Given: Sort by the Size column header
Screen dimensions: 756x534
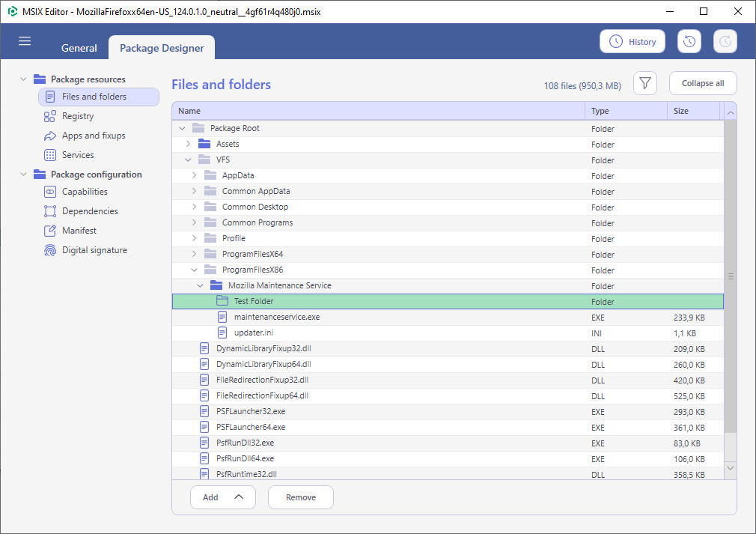Looking at the screenshot, I should [693, 111].
